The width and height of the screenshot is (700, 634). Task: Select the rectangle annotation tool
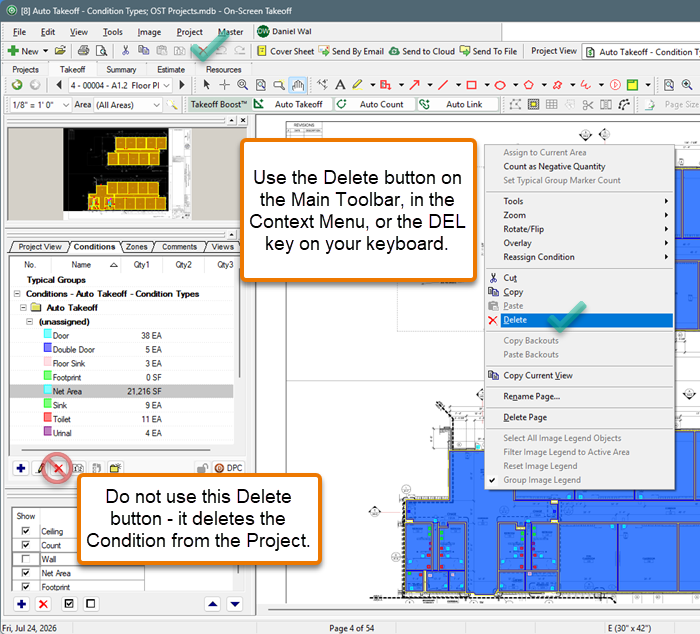[x=471, y=85]
